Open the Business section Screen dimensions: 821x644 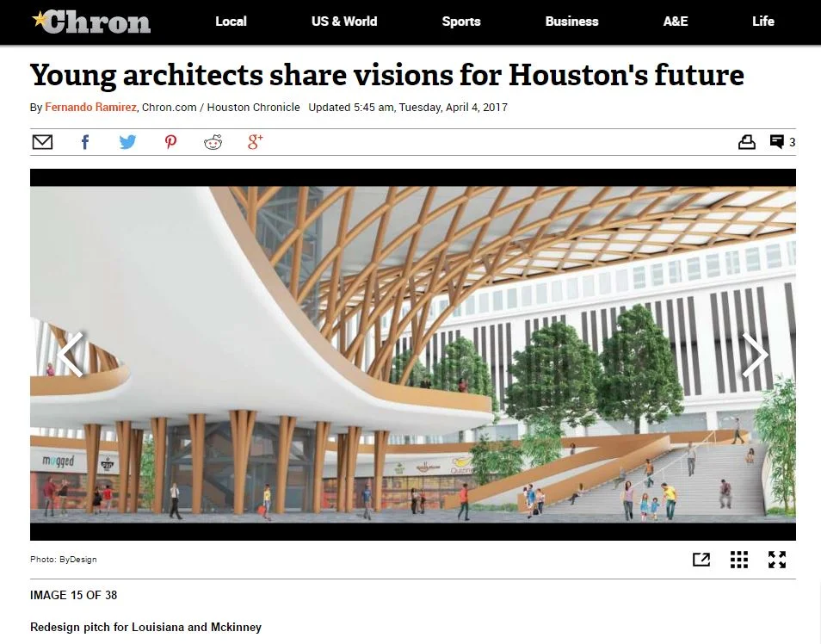[x=571, y=22]
